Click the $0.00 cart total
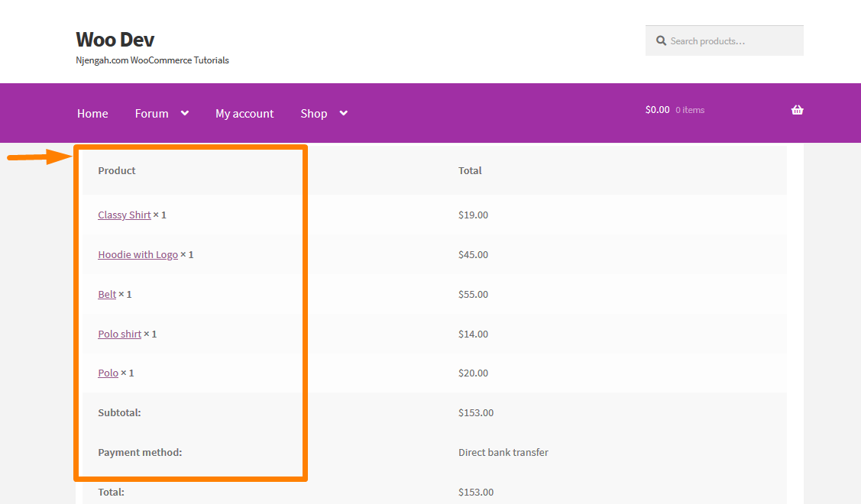 tap(657, 110)
